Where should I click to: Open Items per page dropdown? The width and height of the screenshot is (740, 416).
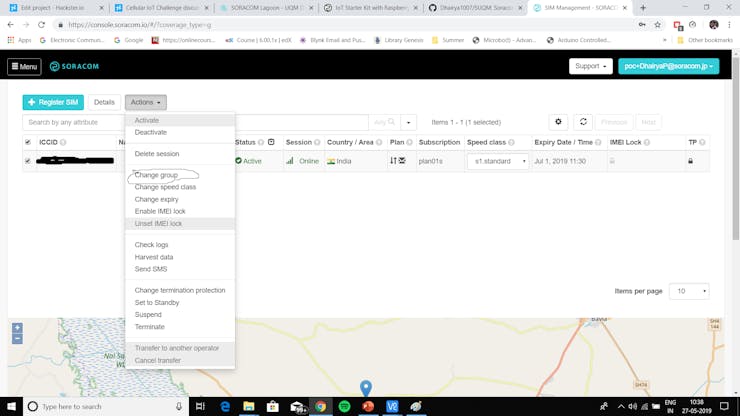coord(689,291)
